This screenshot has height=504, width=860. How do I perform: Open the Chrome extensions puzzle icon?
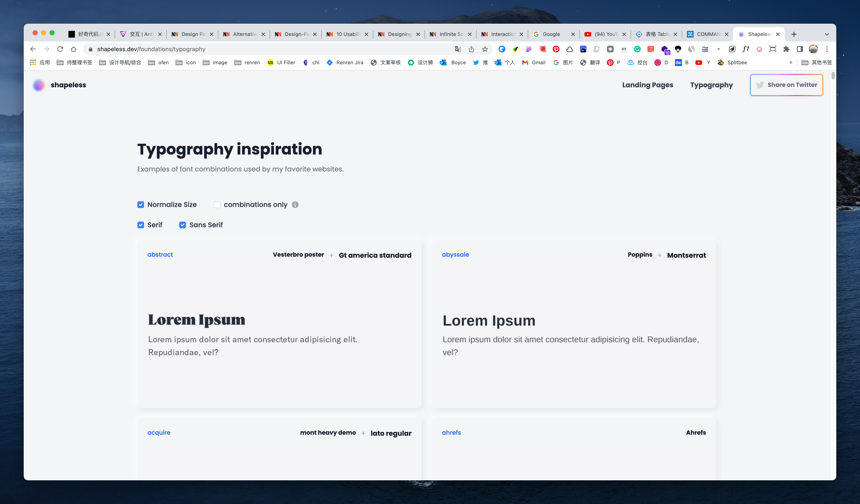[786, 49]
